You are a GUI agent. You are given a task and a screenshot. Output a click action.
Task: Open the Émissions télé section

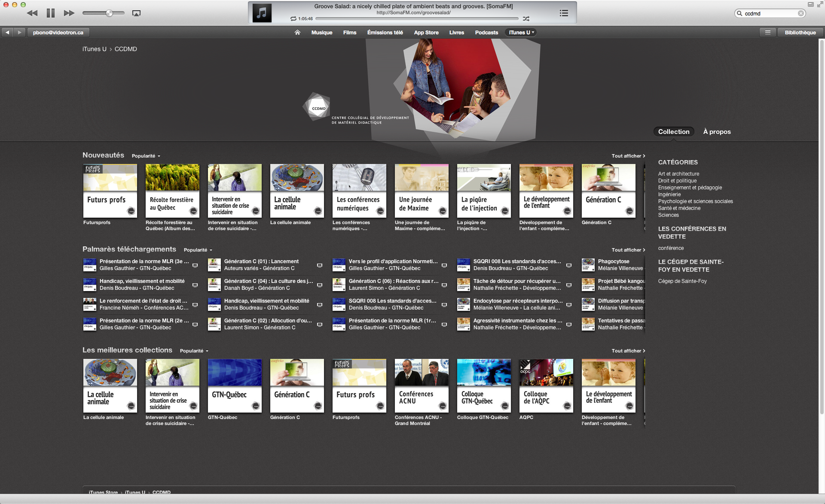385,33
